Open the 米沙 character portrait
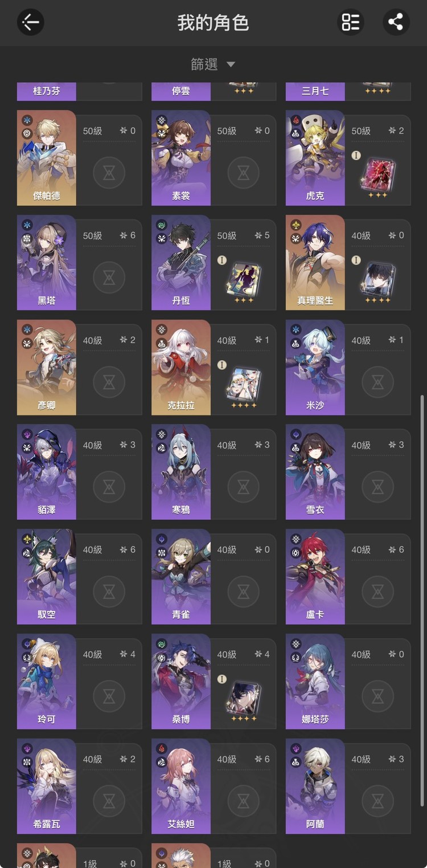Image resolution: width=427 pixels, height=868 pixels. coord(315,367)
